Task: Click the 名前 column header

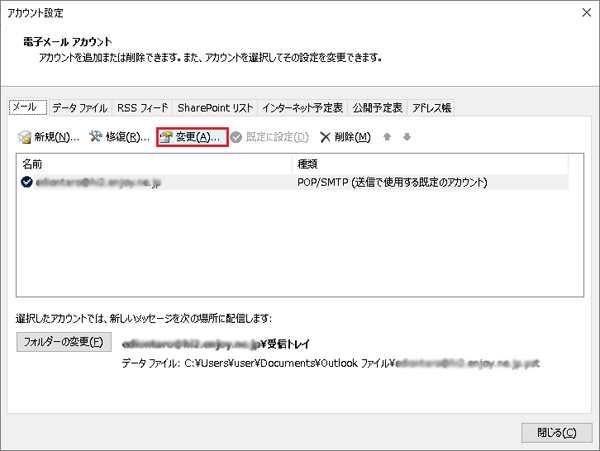Action: [34, 163]
